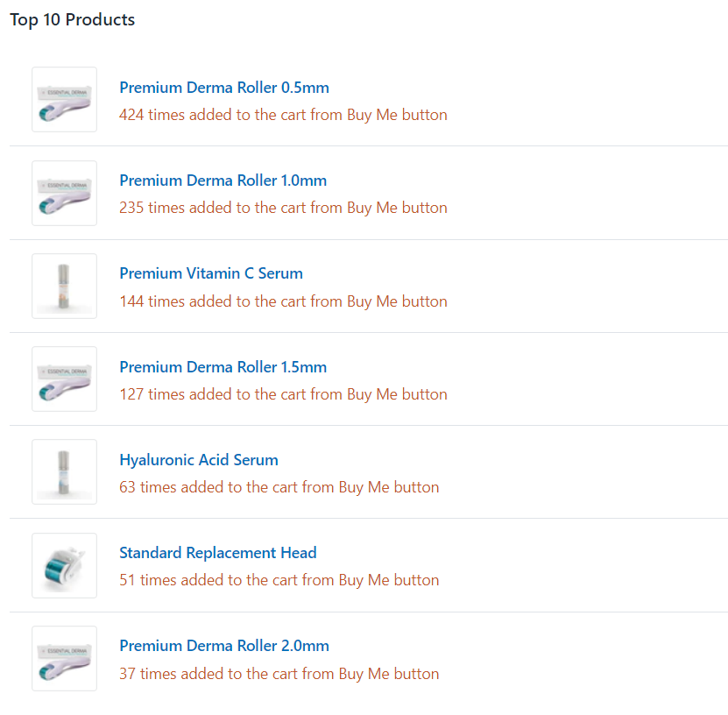Viewport: 728px width, 715px height.
Task: Click the 235 times added to cart text
Action: tap(283, 208)
